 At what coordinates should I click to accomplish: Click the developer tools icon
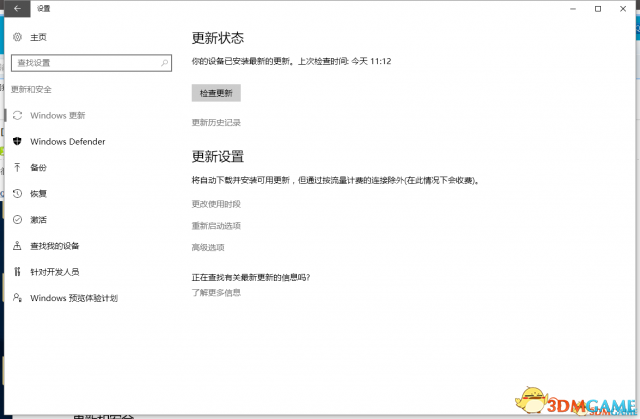pos(17,272)
